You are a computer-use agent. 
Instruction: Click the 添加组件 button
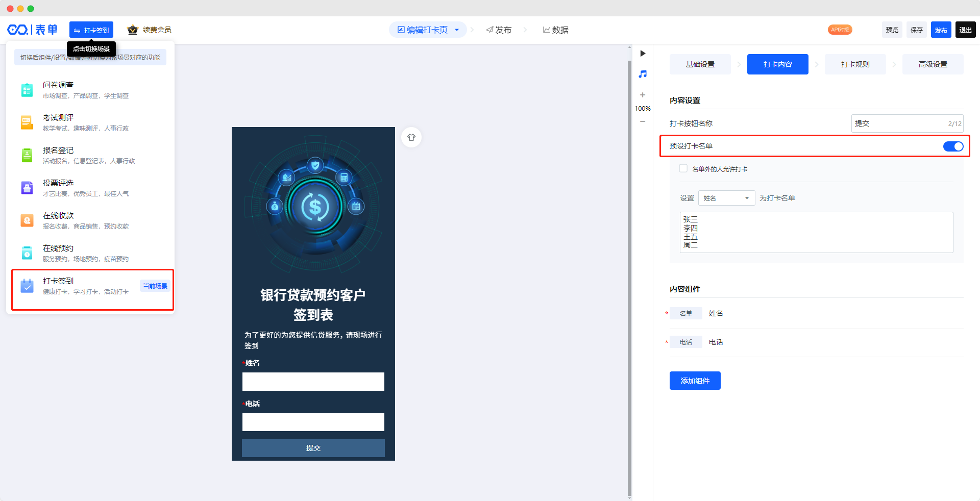point(695,381)
